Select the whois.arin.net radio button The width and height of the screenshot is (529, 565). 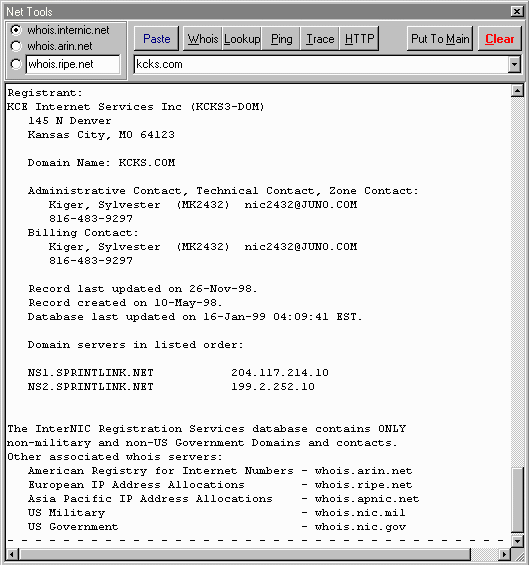[x=16, y=46]
